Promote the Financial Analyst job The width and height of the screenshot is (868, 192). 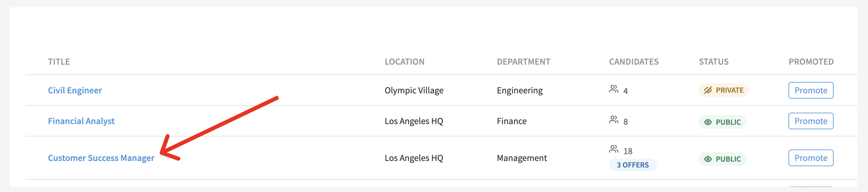(811, 121)
